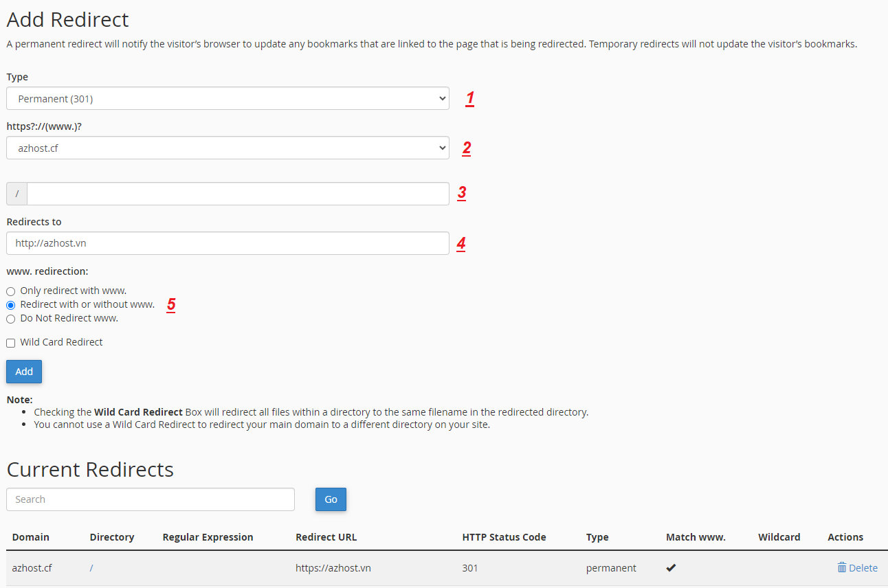
Task: Sort by HTTP Status Code column header
Action: point(504,537)
